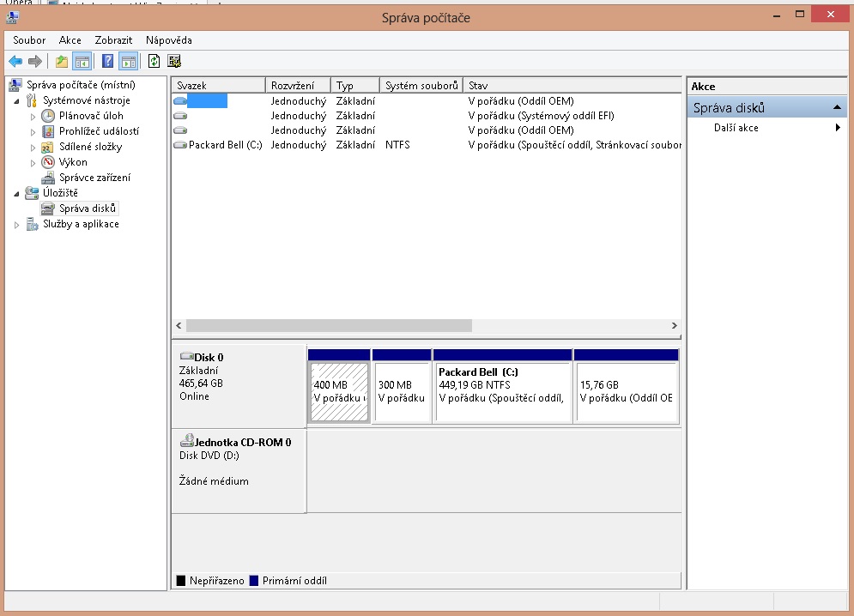Select the Prohlížeč událostí tree item
This screenshot has width=854, height=616.
tap(98, 131)
